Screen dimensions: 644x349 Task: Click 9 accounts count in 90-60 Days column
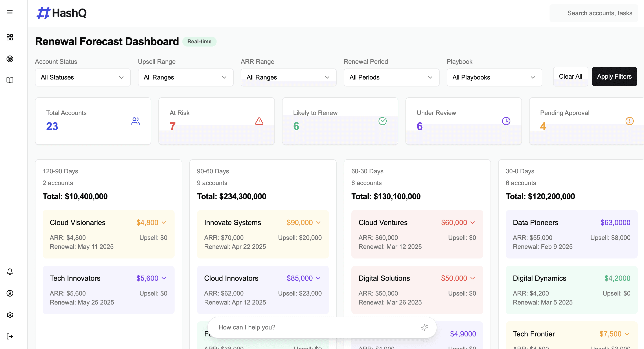pyautogui.click(x=212, y=183)
